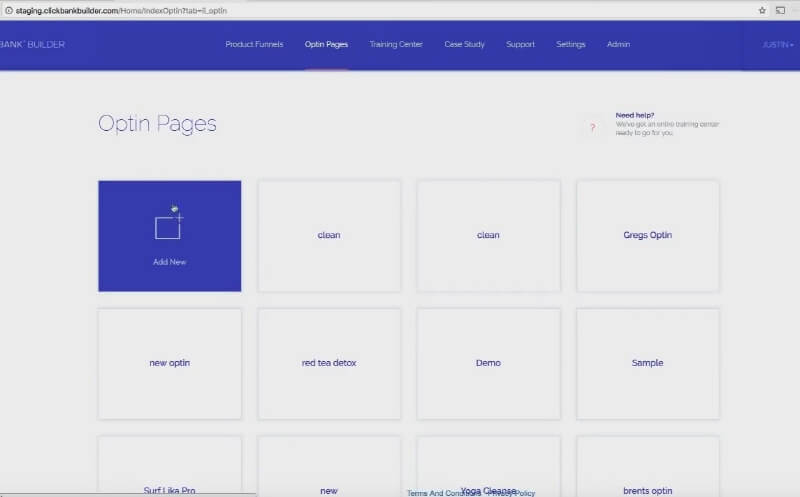Screen dimensions: 800x497
Task: Select the Optin Pages tab
Action: [x=326, y=44]
